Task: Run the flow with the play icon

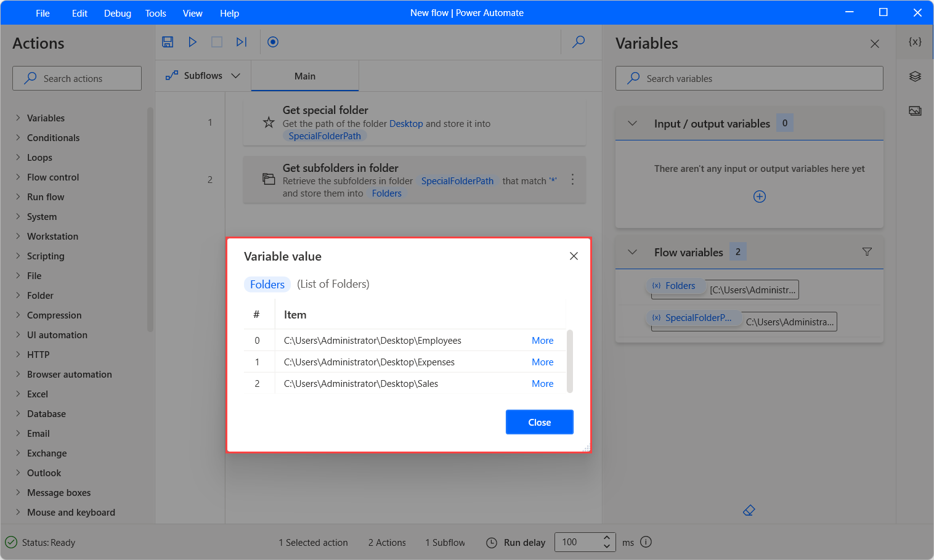Action: point(192,42)
